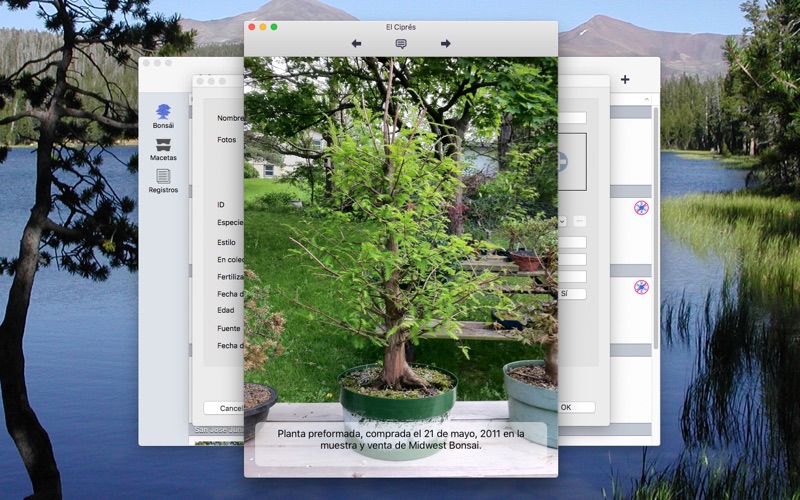Click the 'Fotos' label in the dialog
Viewport: 800px width, 500px height.
pyautogui.click(x=227, y=139)
